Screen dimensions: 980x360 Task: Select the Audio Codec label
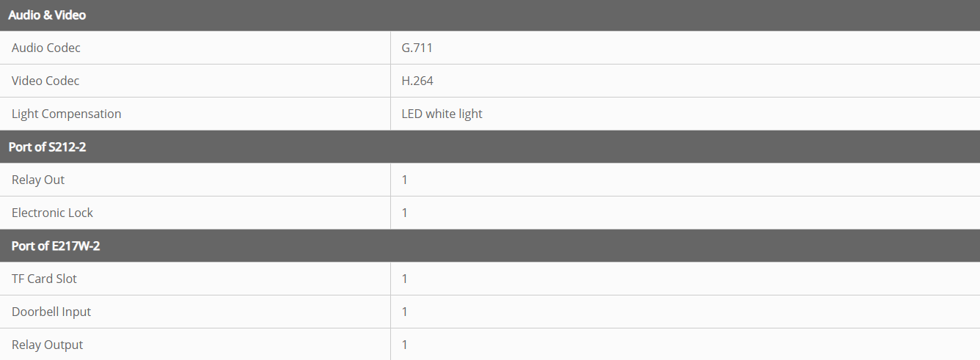pyautogui.click(x=46, y=48)
